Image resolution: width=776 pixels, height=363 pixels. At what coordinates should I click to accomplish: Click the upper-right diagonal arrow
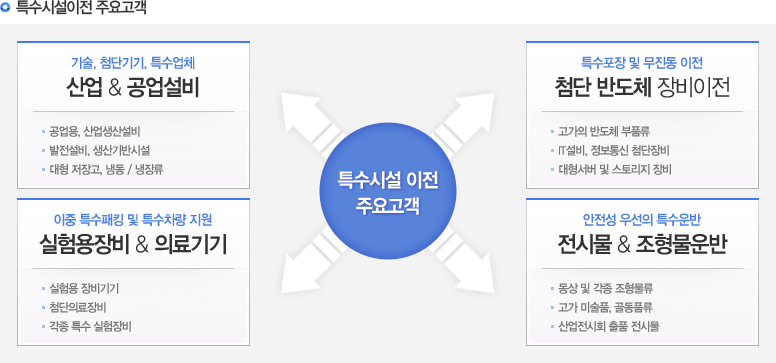point(464,121)
